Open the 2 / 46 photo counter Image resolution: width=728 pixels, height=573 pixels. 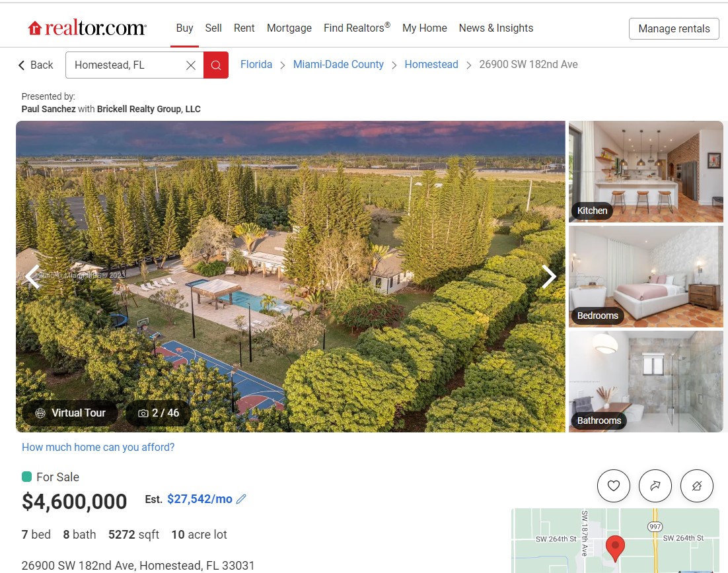(x=159, y=413)
